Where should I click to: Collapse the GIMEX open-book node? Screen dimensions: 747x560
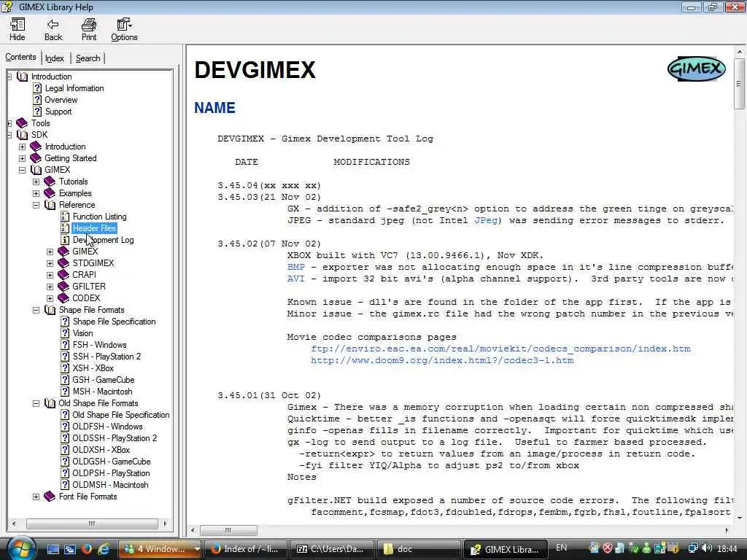tap(22, 170)
